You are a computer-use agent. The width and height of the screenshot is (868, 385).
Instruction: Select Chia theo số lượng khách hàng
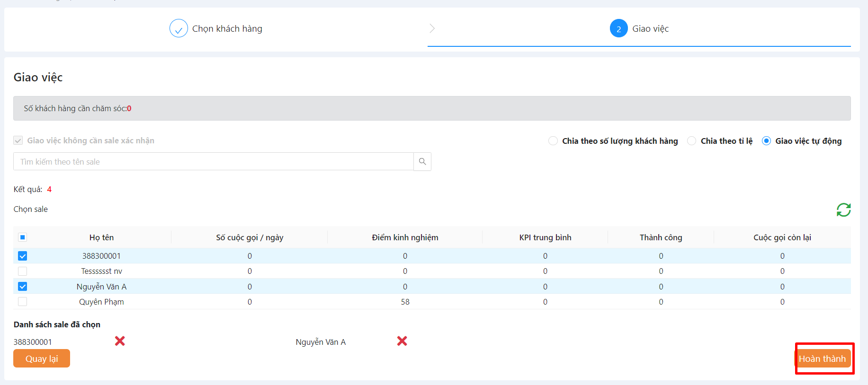pos(553,141)
